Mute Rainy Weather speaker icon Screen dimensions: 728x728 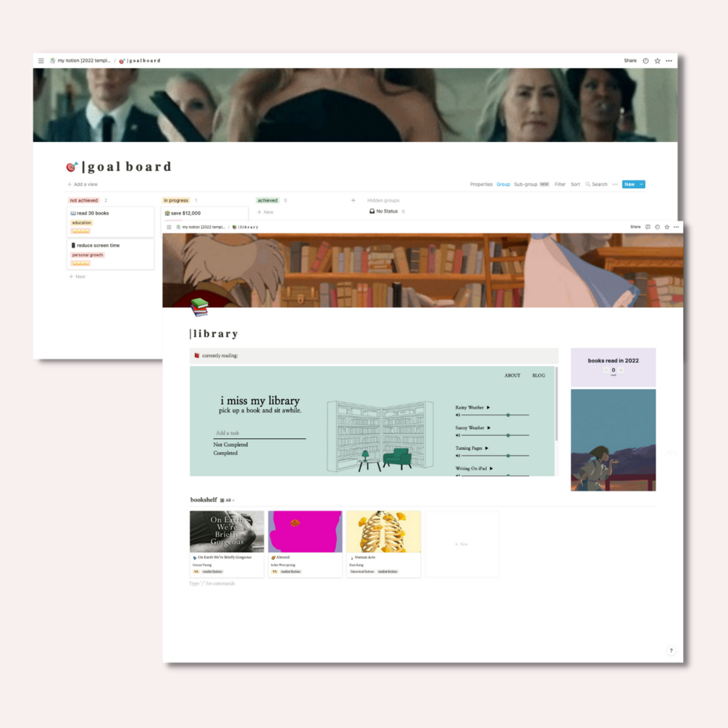458,415
